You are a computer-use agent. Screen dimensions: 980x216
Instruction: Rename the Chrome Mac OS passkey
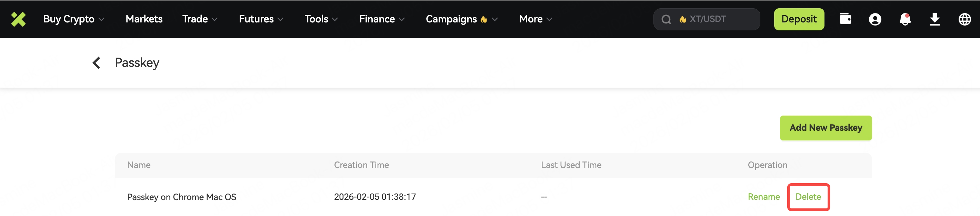click(x=763, y=197)
